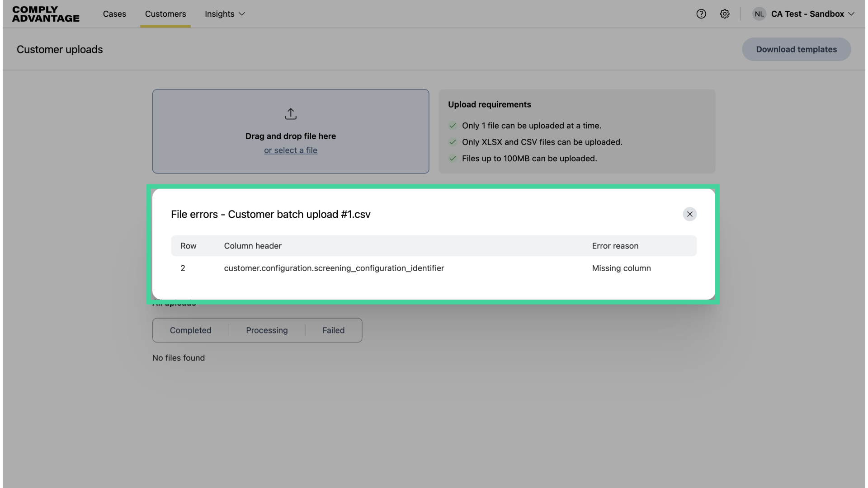
Task: Click the Download templates button
Action: coord(796,49)
